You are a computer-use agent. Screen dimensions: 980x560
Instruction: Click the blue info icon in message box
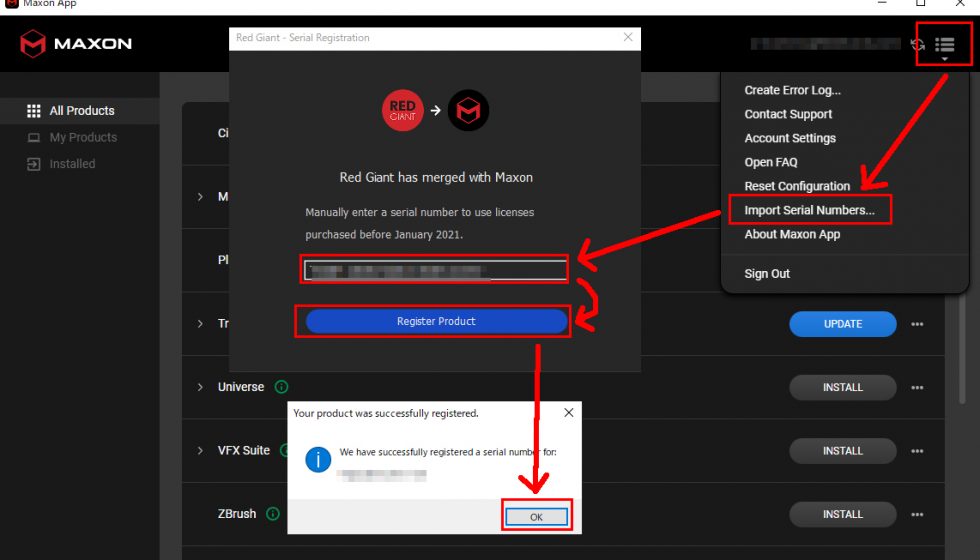(x=318, y=460)
